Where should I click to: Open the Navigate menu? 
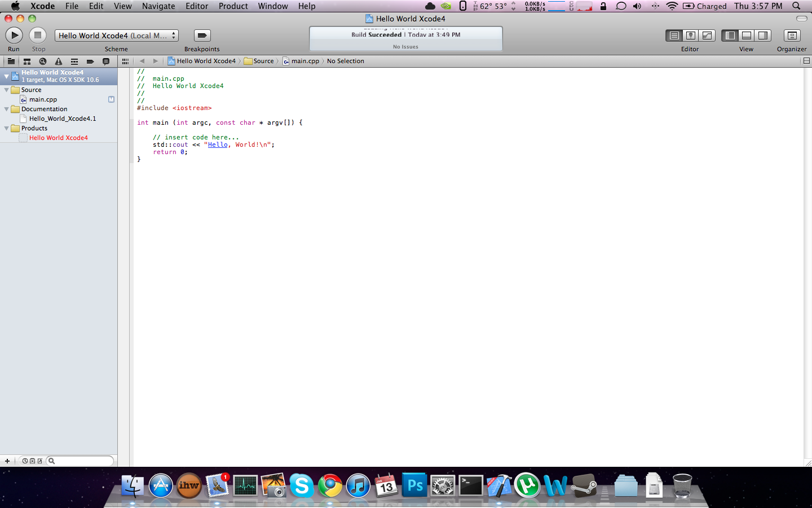(158, 6)
